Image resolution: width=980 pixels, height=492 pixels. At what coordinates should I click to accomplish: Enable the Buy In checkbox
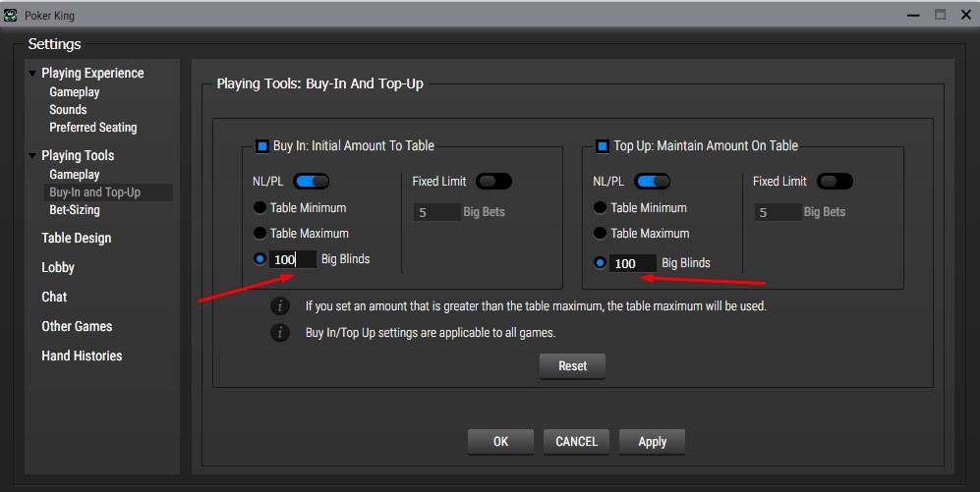tap(261, 146)
